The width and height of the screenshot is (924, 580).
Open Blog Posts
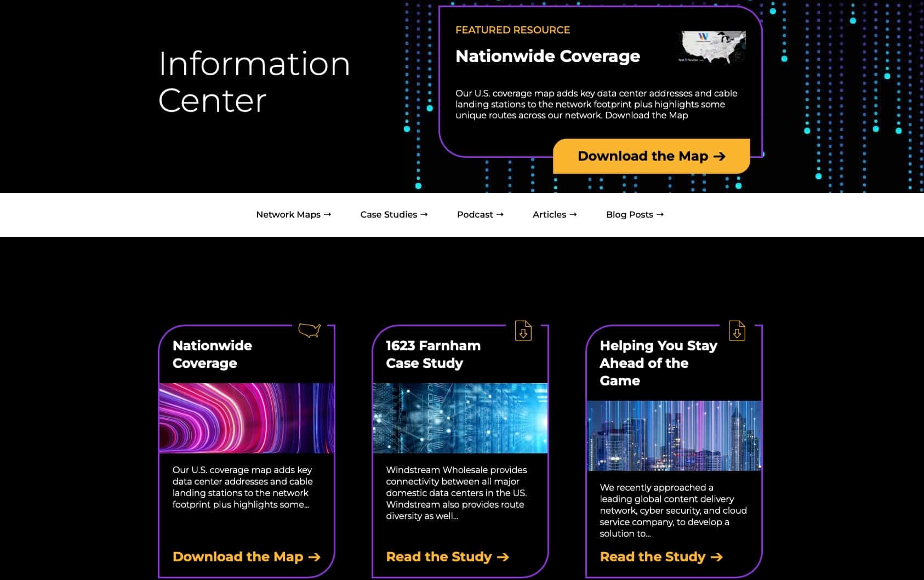pos(635,214)
